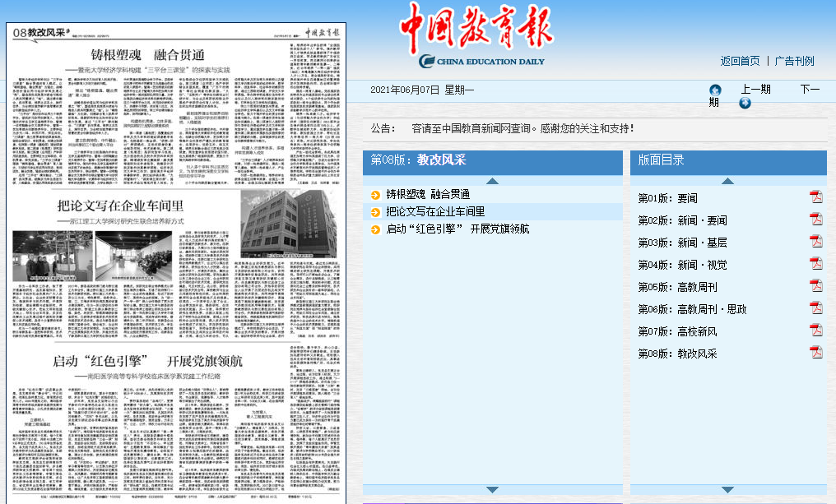Click PDF icon beside 第05版 高教周刊
836x504 pixels.
click(815, 286)
